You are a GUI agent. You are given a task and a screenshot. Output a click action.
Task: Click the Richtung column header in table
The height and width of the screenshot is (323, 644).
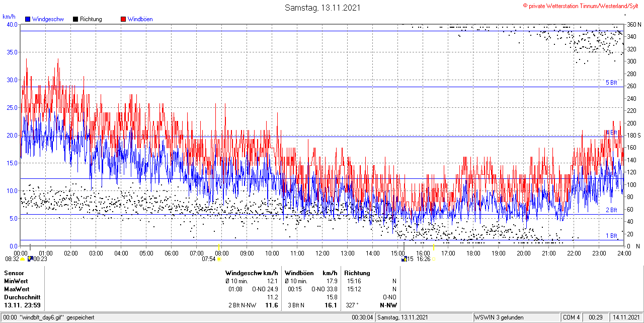point(357,273)
